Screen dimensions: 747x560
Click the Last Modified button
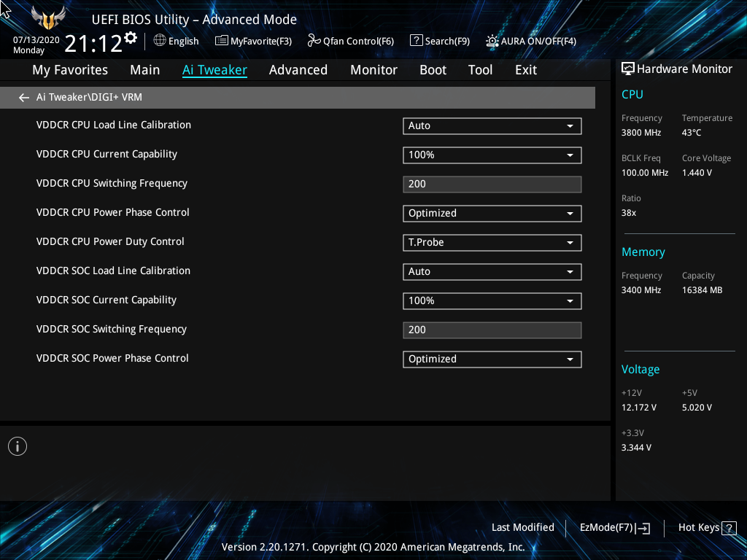point(522,528)
